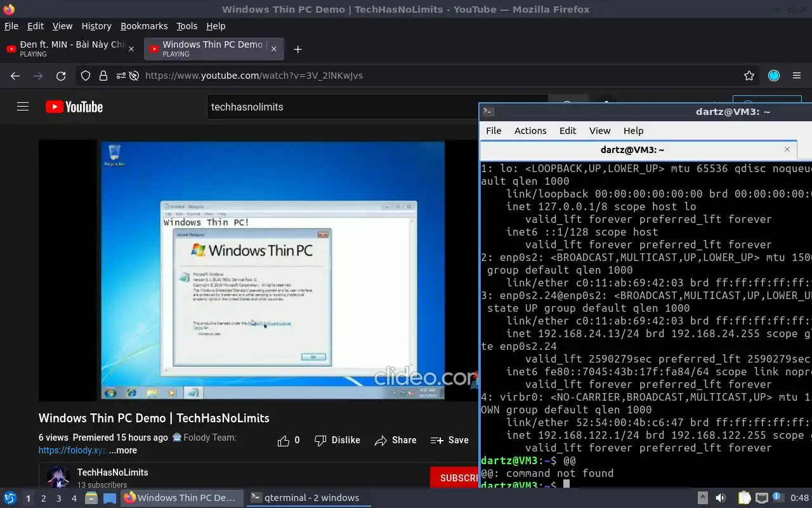
Task: Save video to a playlist
Action: pyautogui.click(x=449, y=440)
